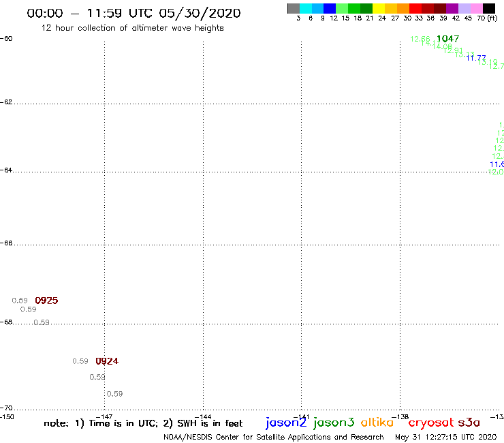504x443 pixels.
Task: Click the NOAA/NESDIS credit line
Action: click(x=274, y=437)
